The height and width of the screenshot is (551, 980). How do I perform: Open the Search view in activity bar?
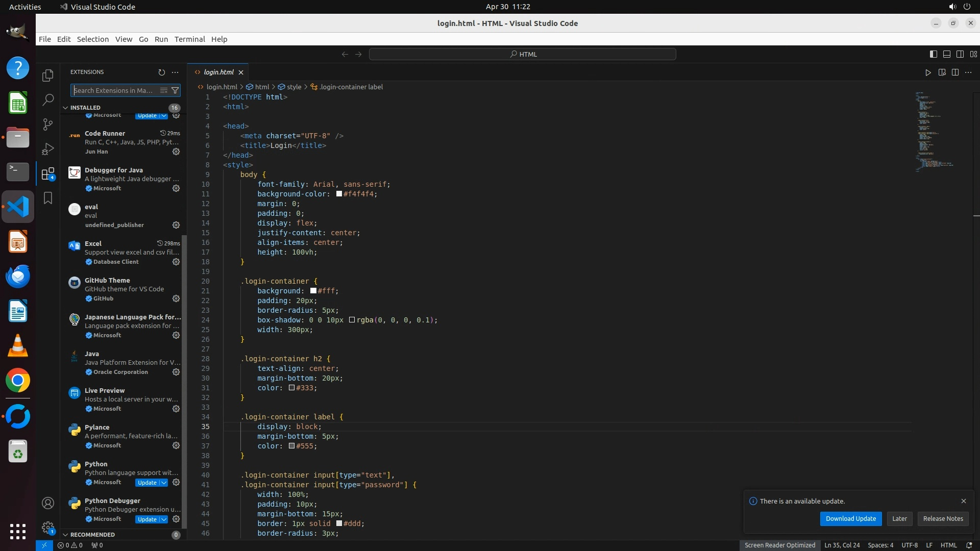pyautogui.click(x=48, y=99)
